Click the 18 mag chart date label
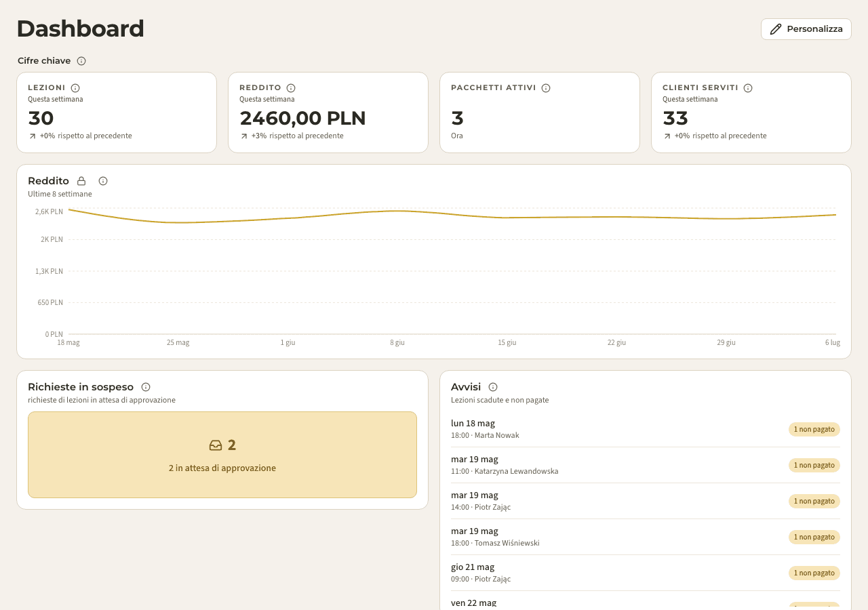Image resolution: width=868 pixels, height=610 pixels. (68, 343)
